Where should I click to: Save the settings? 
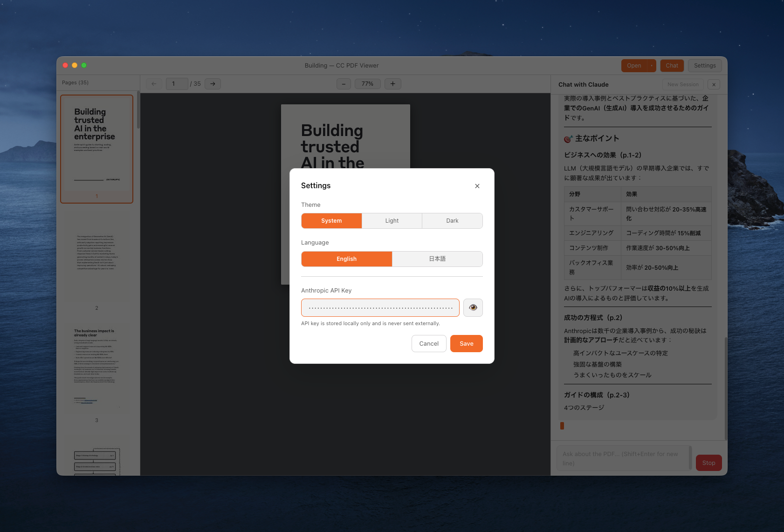(x=467, y=344)
